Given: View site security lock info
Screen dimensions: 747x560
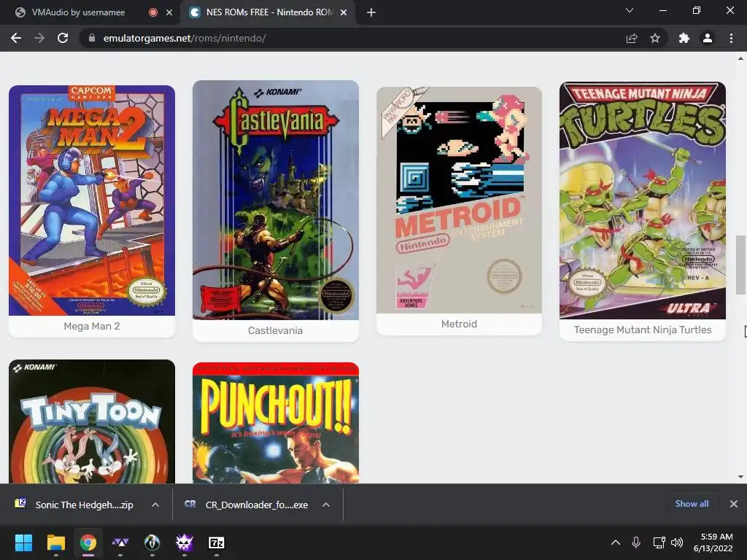Looking at the screenshot, I should click(92, 38).
